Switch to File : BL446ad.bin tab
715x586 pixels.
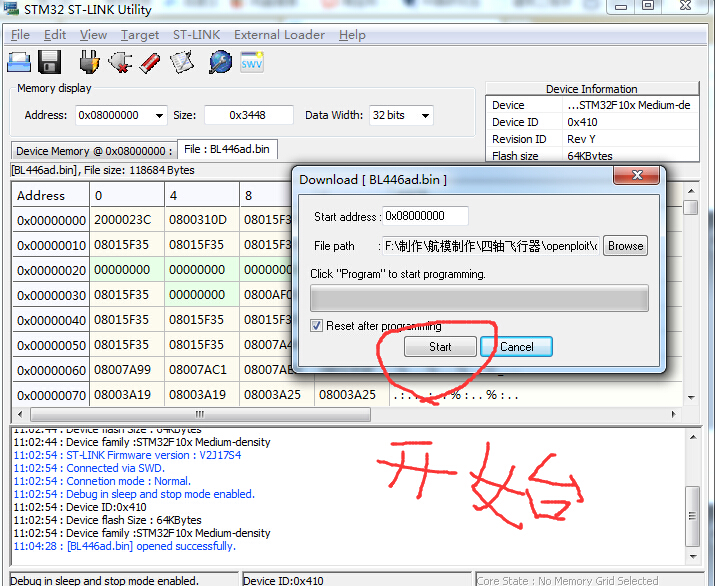[x=227, y=149]
